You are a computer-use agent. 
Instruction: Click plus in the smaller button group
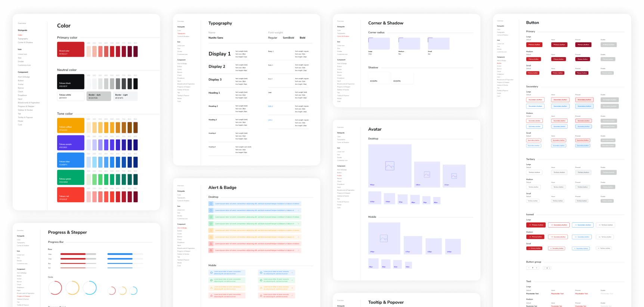549,268
